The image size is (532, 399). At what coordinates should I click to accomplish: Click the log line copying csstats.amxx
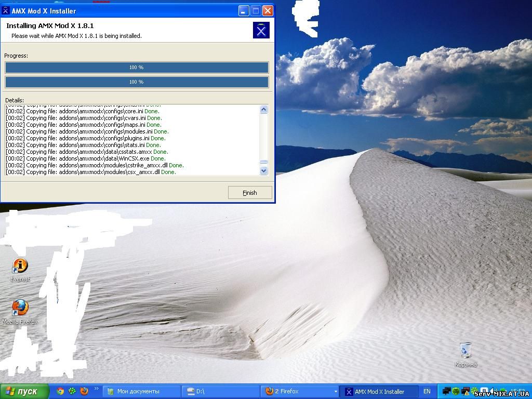tap(87, 152)
